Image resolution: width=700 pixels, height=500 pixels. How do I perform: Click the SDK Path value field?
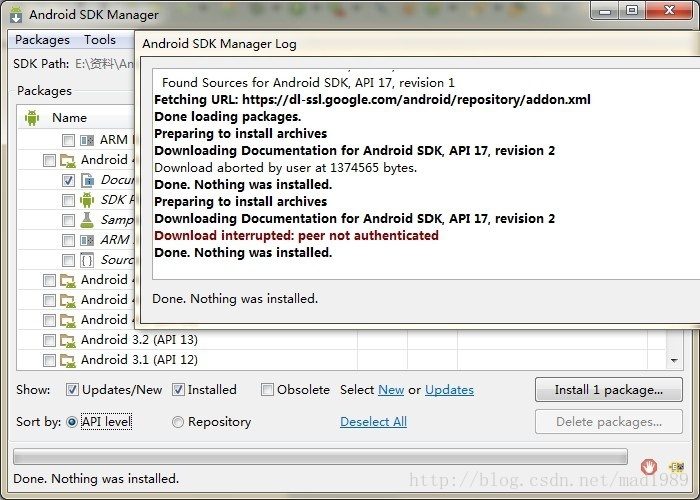(104, 64)
